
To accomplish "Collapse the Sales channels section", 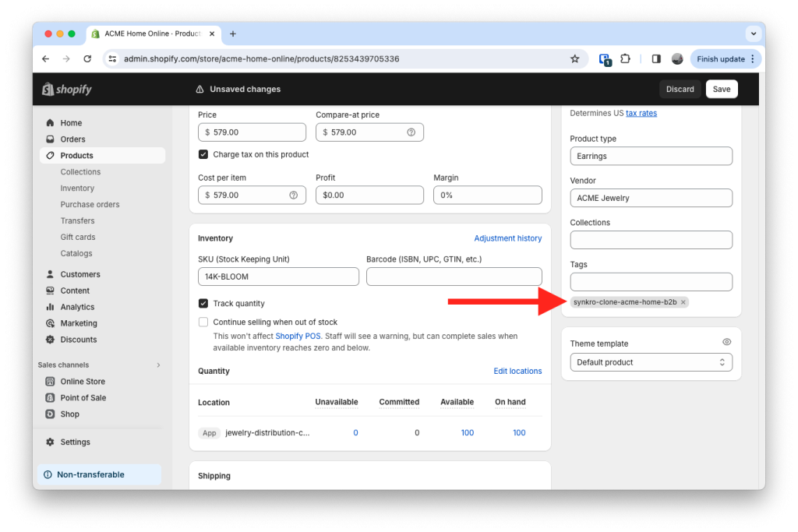I will [157, 364].
